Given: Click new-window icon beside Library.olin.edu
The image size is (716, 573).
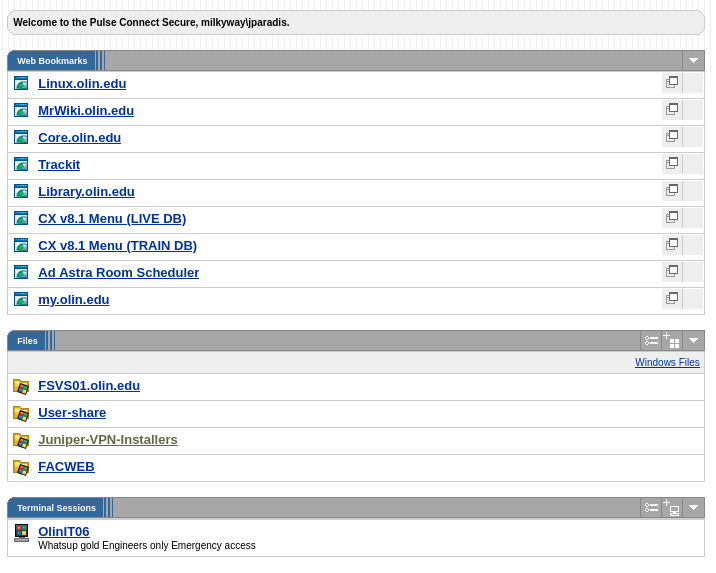Looking at the screenshot, I should [x=672, y=191].
